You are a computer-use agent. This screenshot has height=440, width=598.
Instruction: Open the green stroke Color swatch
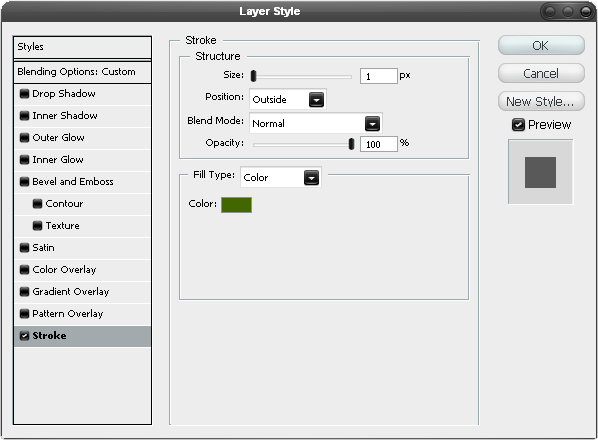pyautogui.click(x=236, y=205)
